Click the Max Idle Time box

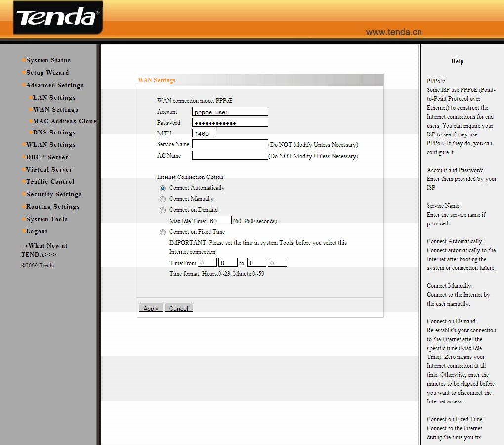point(219,221)
